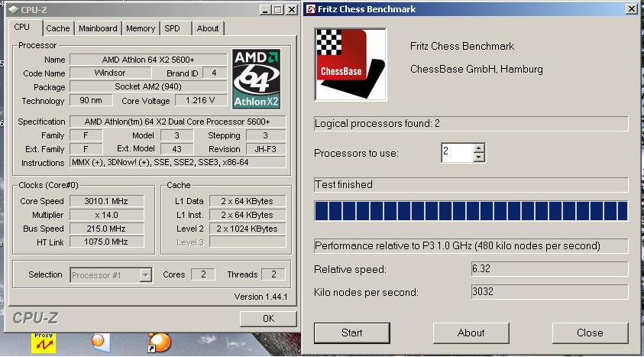Click the Code Name value Windsor
Viewport: 644px width, 357px height.
click(x=110, y=73)
